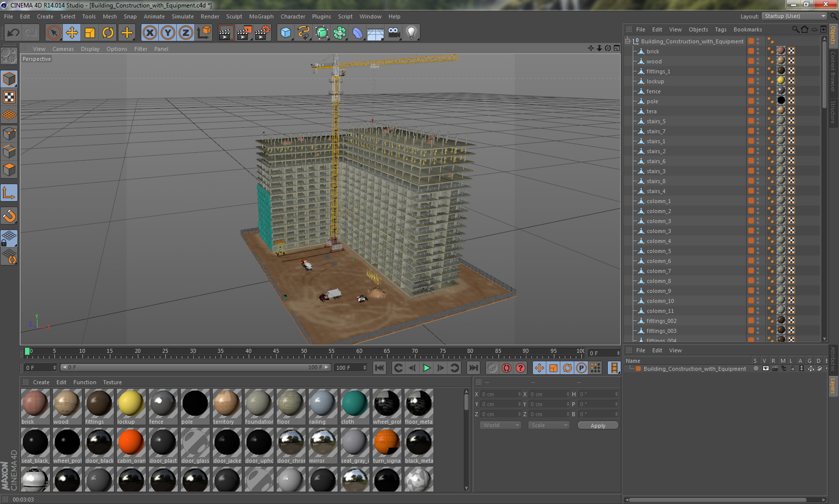Select the brick material swatch
This screenshot has width=839, height=504.
(x=35, y=404)
